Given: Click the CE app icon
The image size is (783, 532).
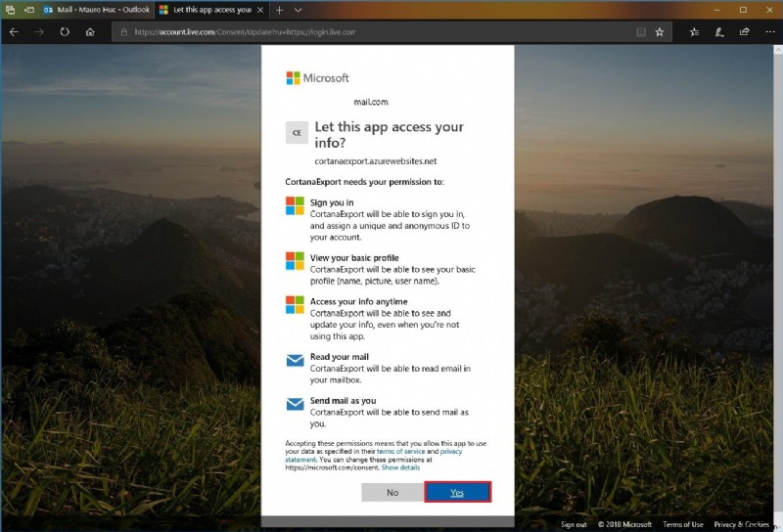Looking at the screenshot, I should [x=297, y=133].
